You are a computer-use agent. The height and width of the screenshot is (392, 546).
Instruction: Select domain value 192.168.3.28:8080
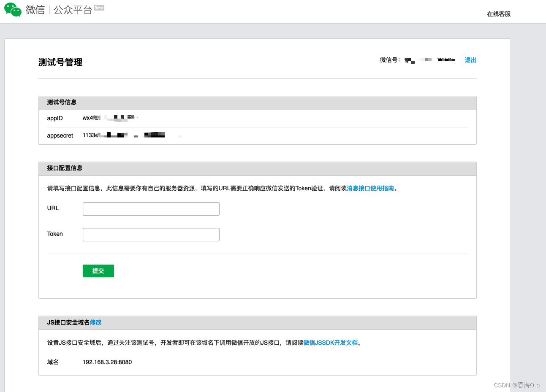point(107,362)
